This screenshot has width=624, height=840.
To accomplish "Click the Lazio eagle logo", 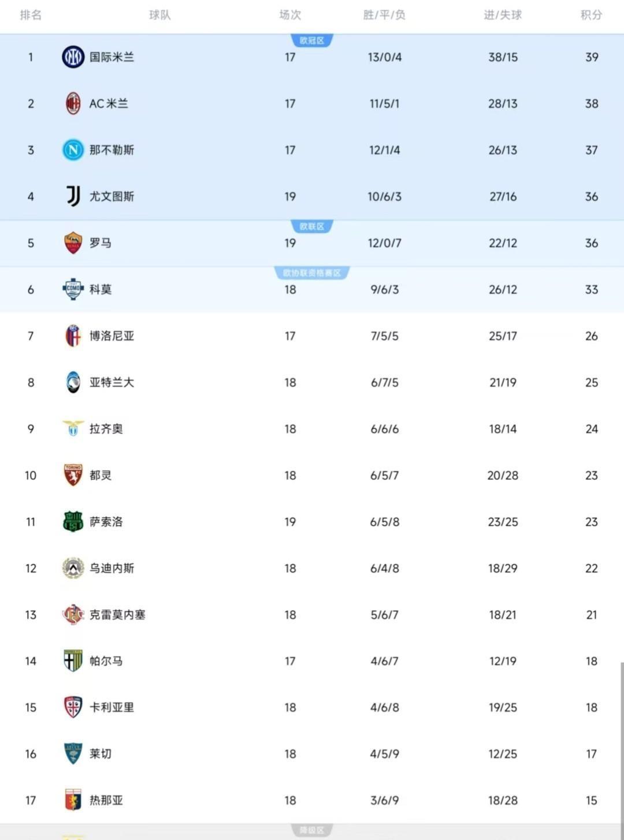I will [x=73, y=429].
